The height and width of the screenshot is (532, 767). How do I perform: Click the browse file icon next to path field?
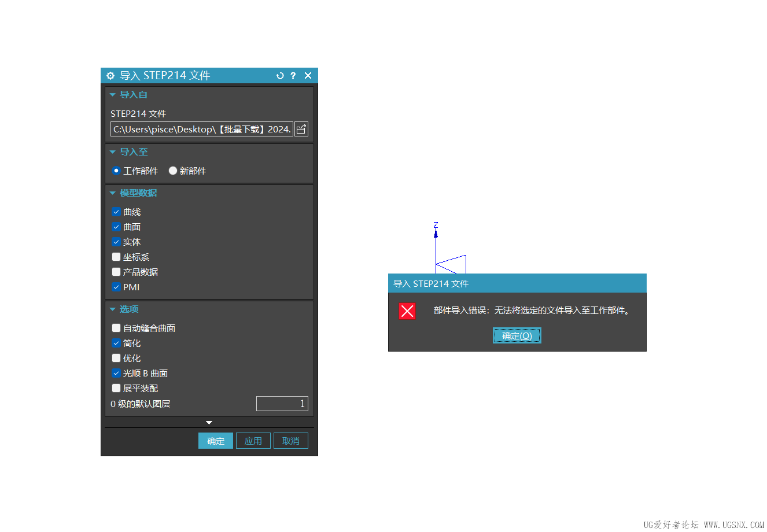(x=301, y=129)
